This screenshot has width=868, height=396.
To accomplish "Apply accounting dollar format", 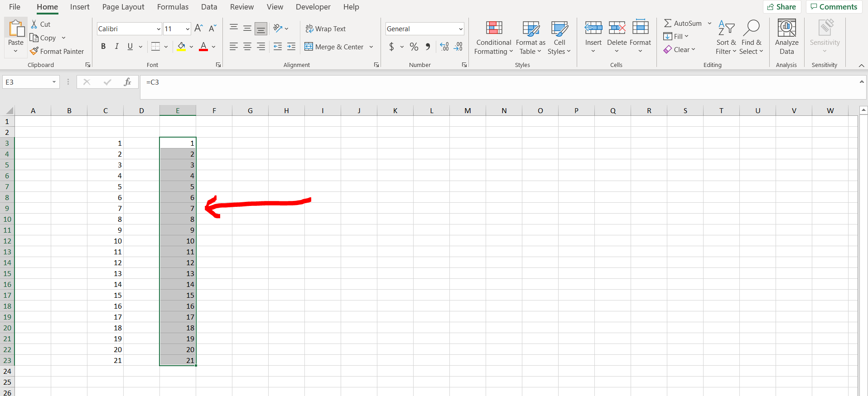I will 391,47.
